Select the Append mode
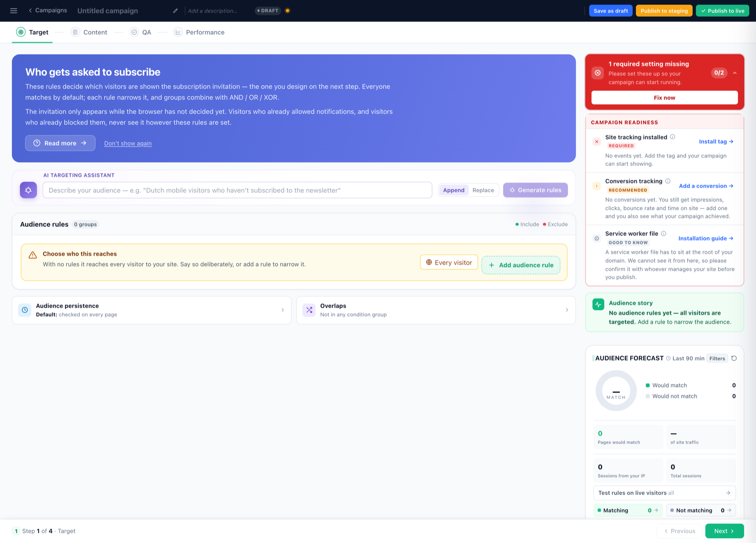The height and width of the screenshot is (543, 756). click(454, 190)
